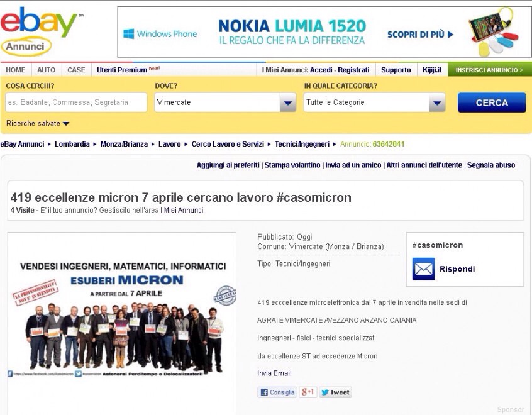Go to the HOME tab
The image size is (532, 415).
(x=16, y=70)
